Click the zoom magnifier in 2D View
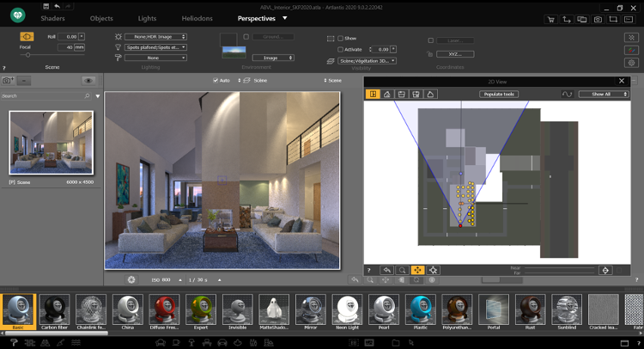 [401, 270]
